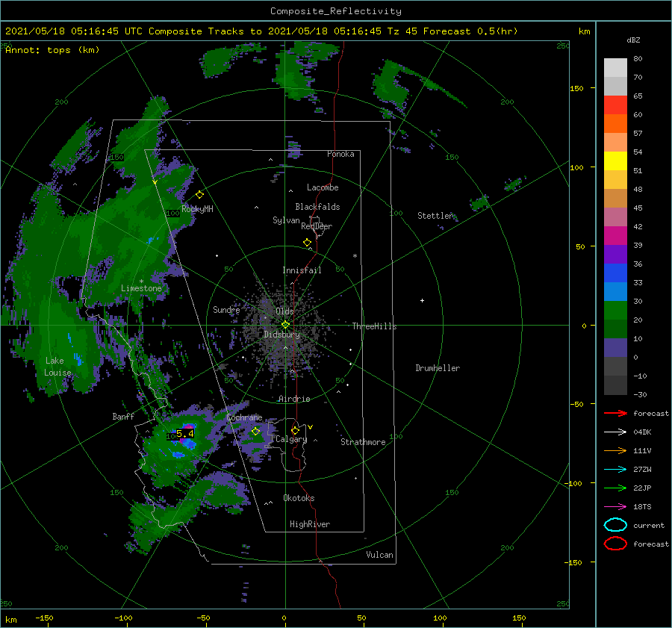The height and width of the screenshot is (628, 672).
Task: Click the yellow diamond marker below RedDeer
Action: point(308,243)
